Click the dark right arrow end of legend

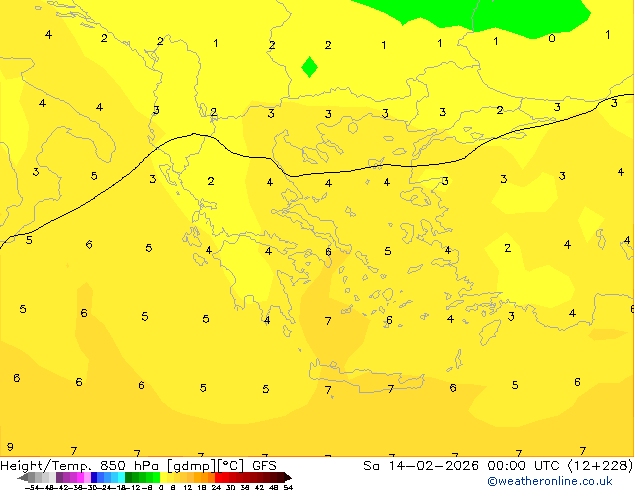[288, 477]
